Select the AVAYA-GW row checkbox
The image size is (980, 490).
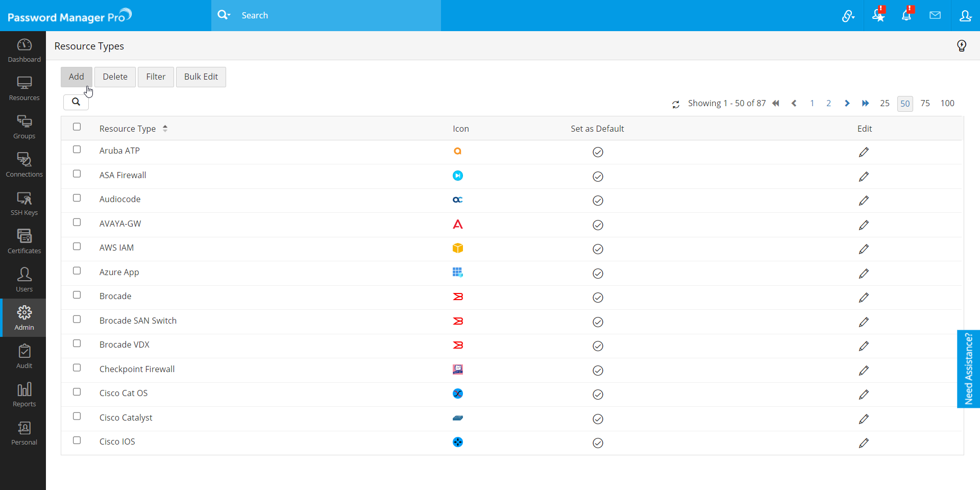tap(77, 222)
